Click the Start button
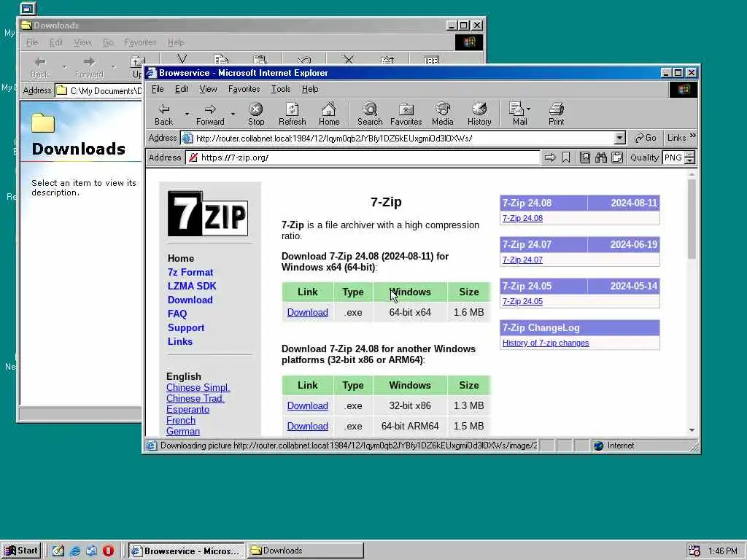747x560 pixels. 21,551
